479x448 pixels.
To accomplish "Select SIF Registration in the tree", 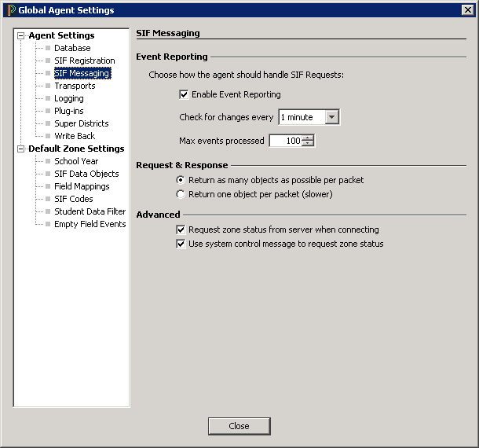I will click(x=84, y=61).
